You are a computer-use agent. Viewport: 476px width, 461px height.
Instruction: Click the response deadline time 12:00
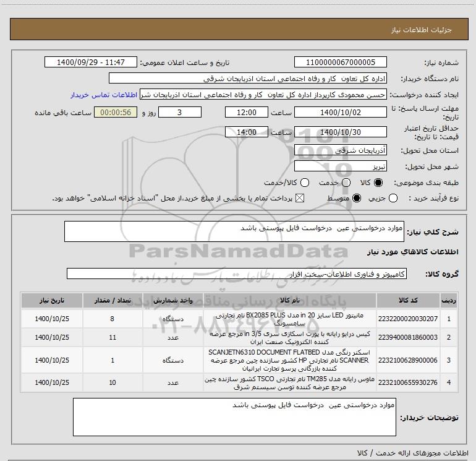247,113
